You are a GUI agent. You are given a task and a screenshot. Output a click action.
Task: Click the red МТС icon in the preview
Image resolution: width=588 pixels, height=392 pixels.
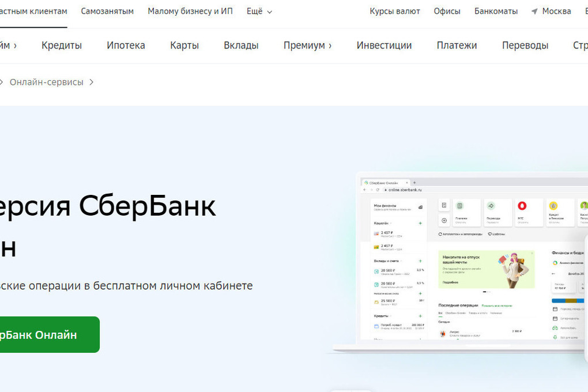(522, 206)
